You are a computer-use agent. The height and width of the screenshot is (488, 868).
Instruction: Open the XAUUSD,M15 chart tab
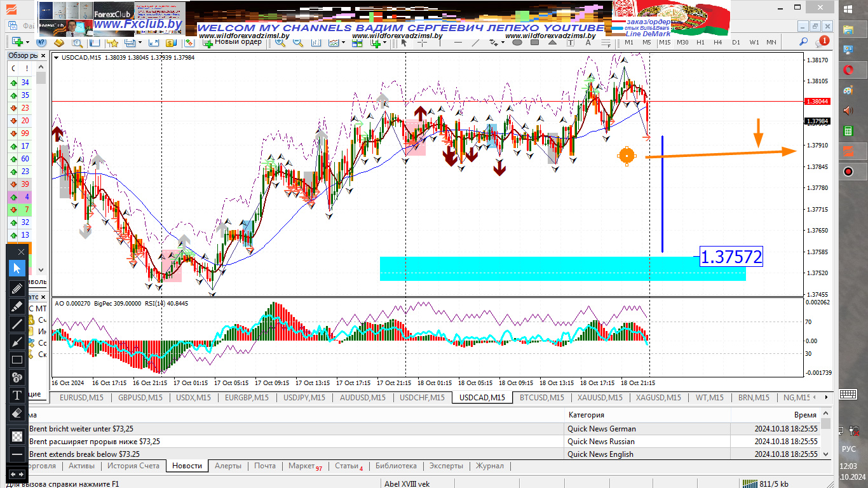pos(600,398)
